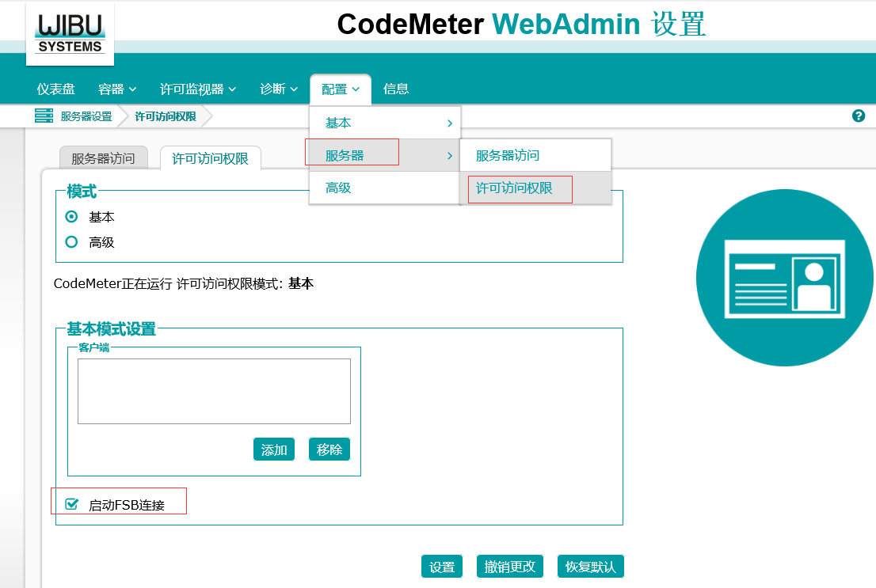Image resolution: width=876 pixels, height=588 pixels.
Task: Click the 添加 client button
Action: pos(274,450)
